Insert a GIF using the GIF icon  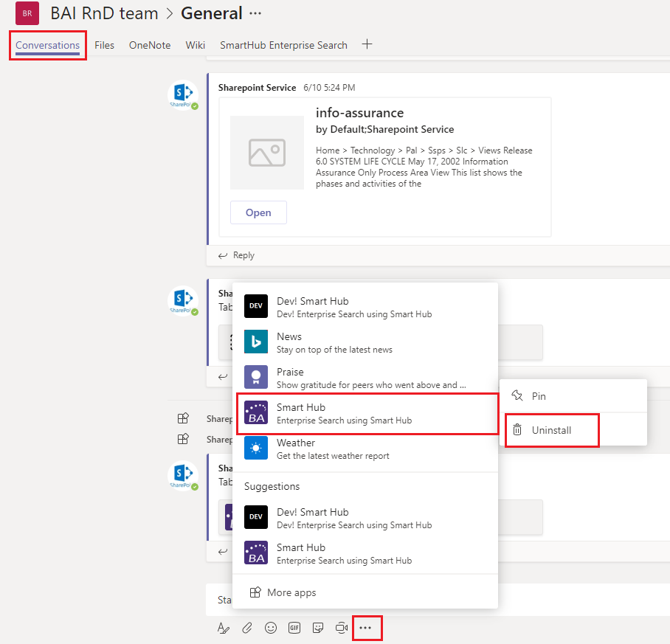coord(294,628)
